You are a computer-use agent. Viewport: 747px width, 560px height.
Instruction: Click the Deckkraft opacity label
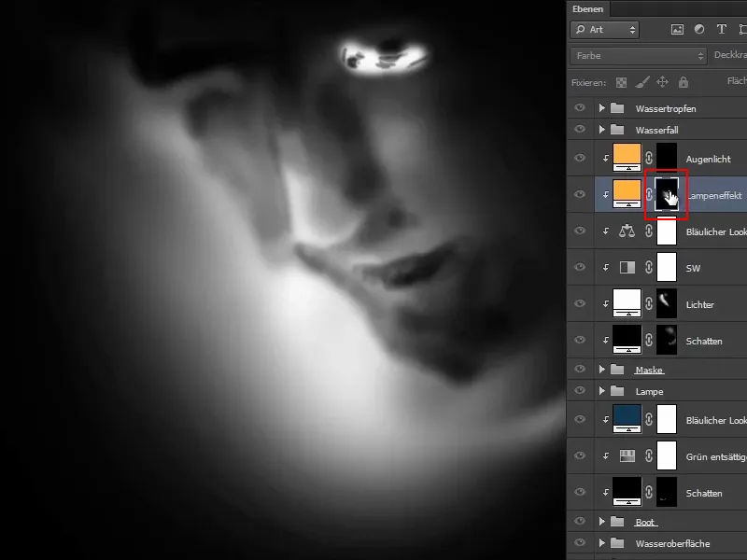click(x=730, y=55)
